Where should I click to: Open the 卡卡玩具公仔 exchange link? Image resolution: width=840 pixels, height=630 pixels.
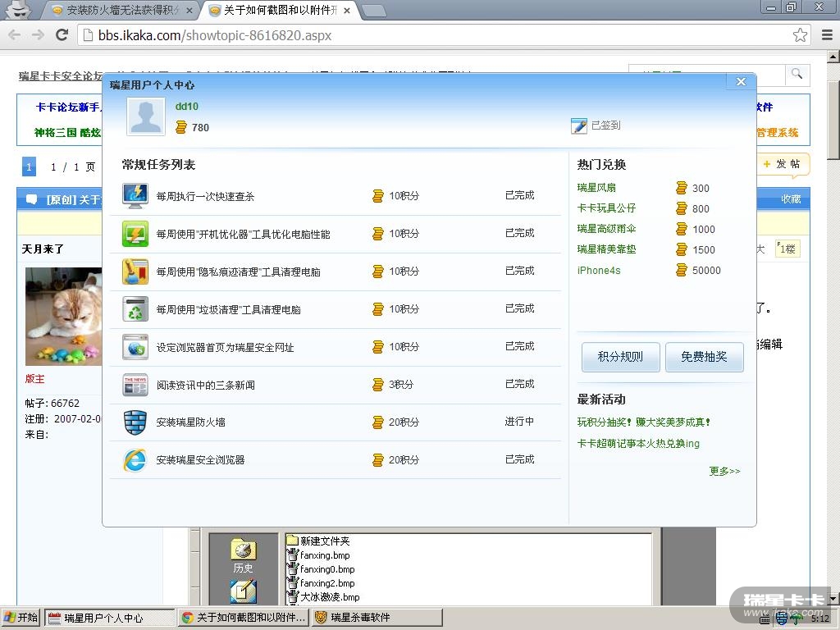pyautogui.click(x=606, y=208)
